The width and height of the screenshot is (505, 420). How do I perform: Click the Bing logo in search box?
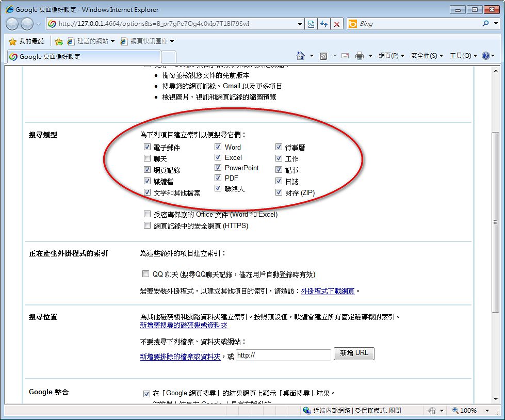tap(353, 24)
